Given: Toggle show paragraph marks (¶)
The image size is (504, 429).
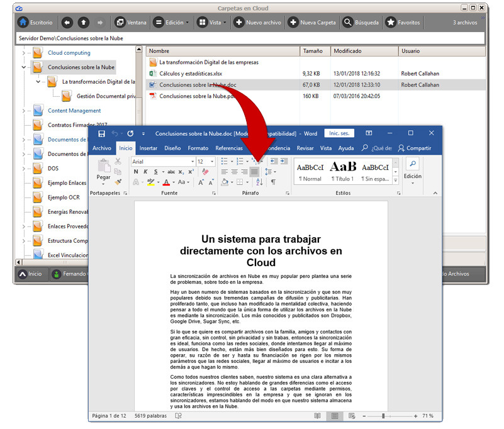Looking at the screenshot, I should tap(273, 182).
